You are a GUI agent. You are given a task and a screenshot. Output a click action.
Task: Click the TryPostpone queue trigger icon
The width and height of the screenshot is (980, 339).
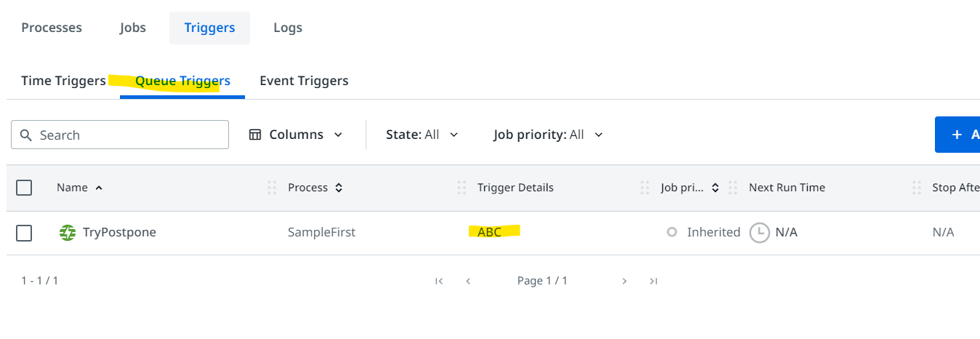coord(68,233)
